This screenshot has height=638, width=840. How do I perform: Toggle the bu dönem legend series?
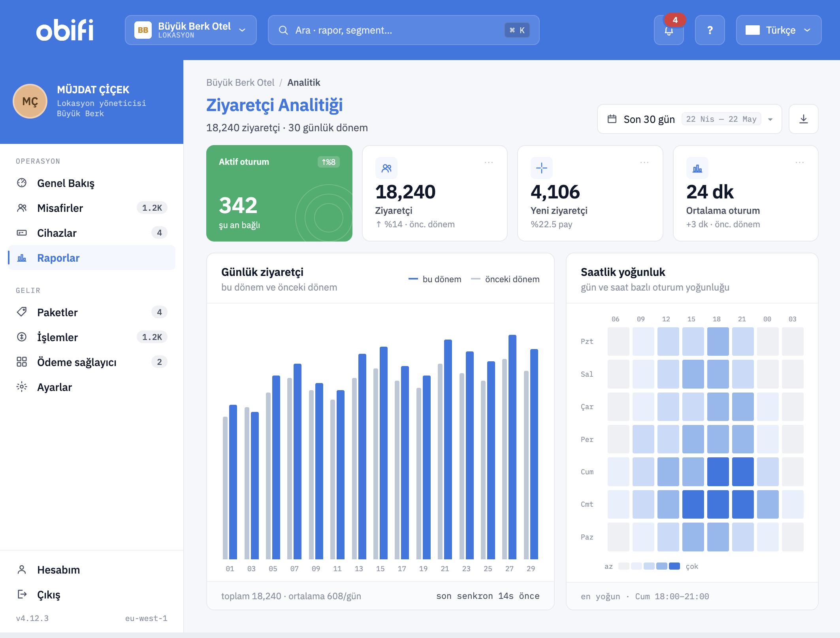435,279
